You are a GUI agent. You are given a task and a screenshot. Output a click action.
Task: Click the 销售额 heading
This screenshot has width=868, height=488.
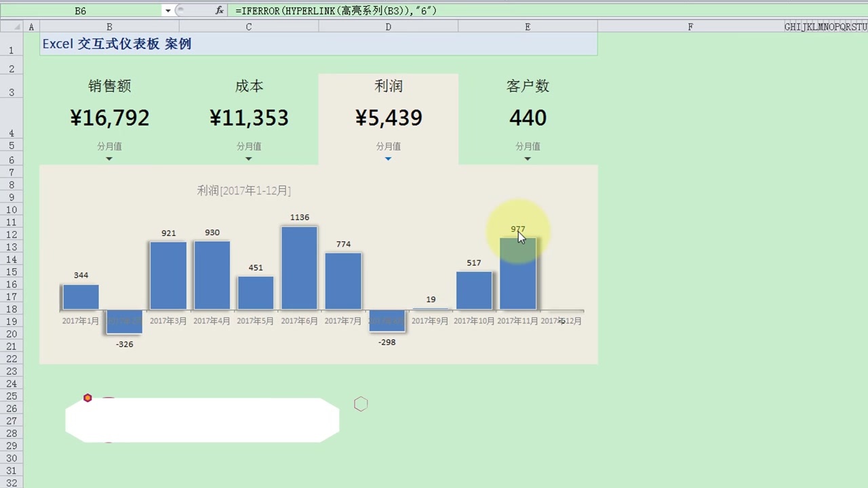[109, 86]
